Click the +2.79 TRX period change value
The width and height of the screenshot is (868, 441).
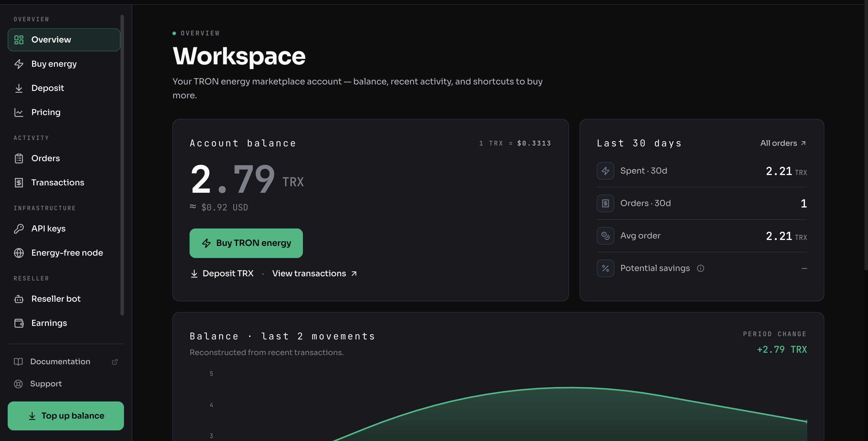tap(782, 349)
